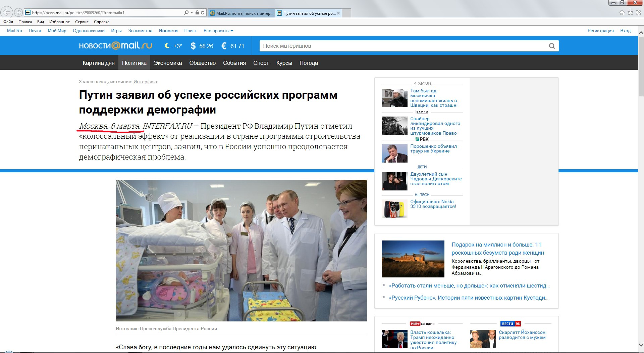Close the current 'Путин заявил' tab

(338, 13)
